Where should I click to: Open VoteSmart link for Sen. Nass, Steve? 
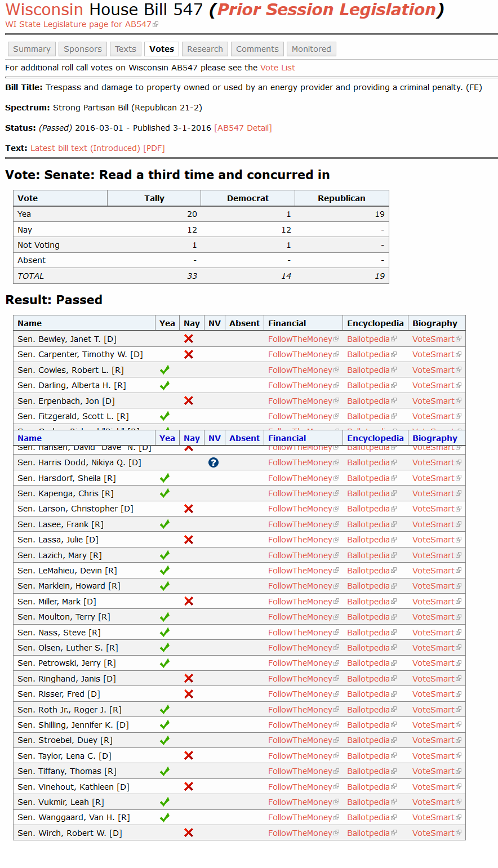433,633
